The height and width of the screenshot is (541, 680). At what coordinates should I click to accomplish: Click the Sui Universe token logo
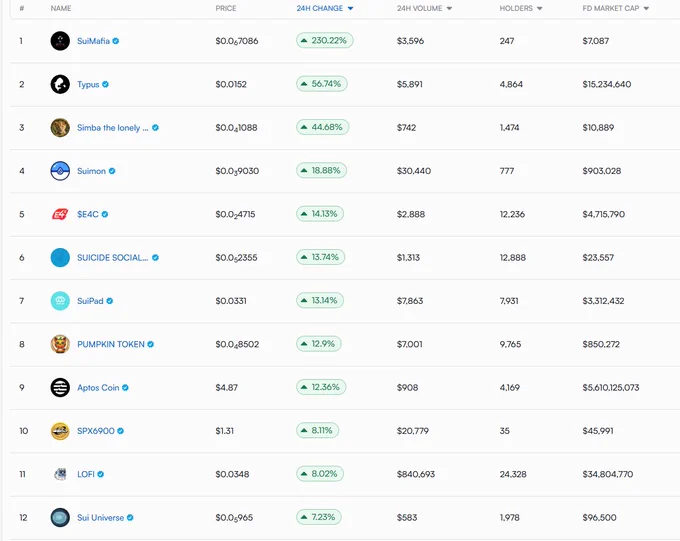(60, 518)
